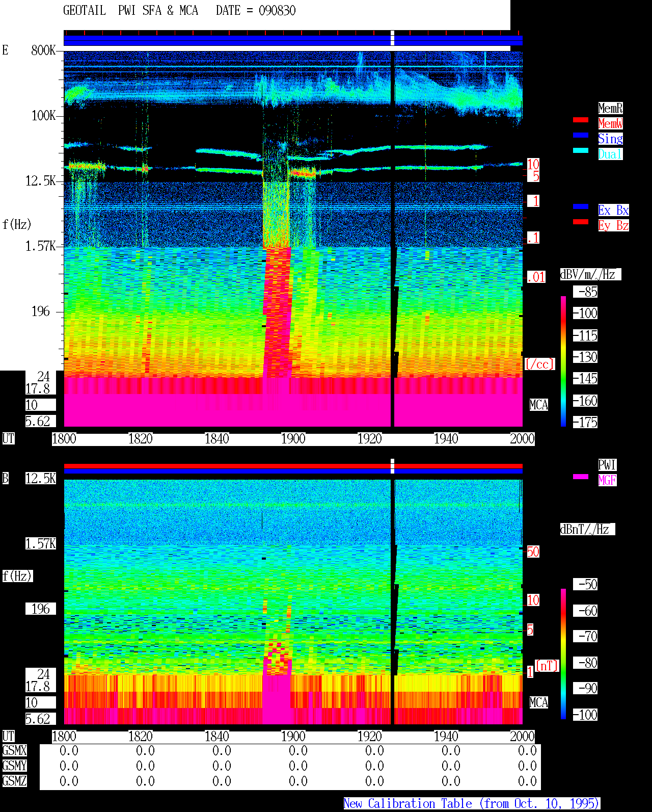The image size is (652, 812).
Task: Click the electric field color scale bar
Action: (563, 361)
